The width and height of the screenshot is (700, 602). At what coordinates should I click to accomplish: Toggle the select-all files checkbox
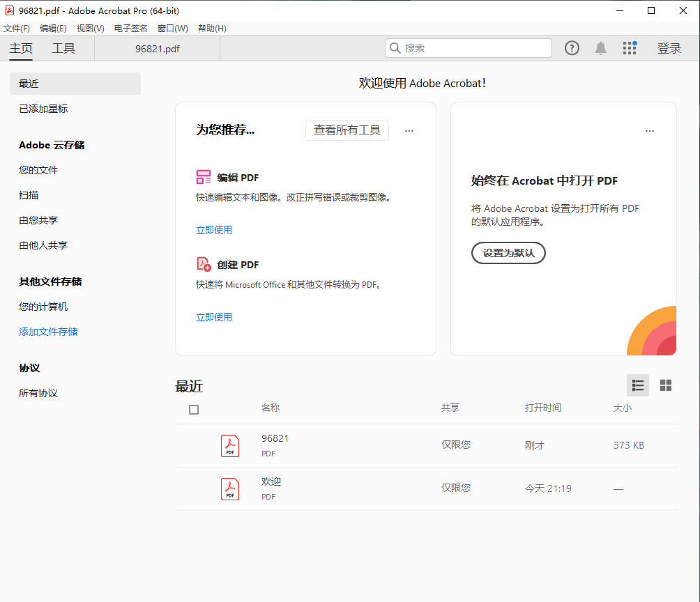(x=194, y=410)
